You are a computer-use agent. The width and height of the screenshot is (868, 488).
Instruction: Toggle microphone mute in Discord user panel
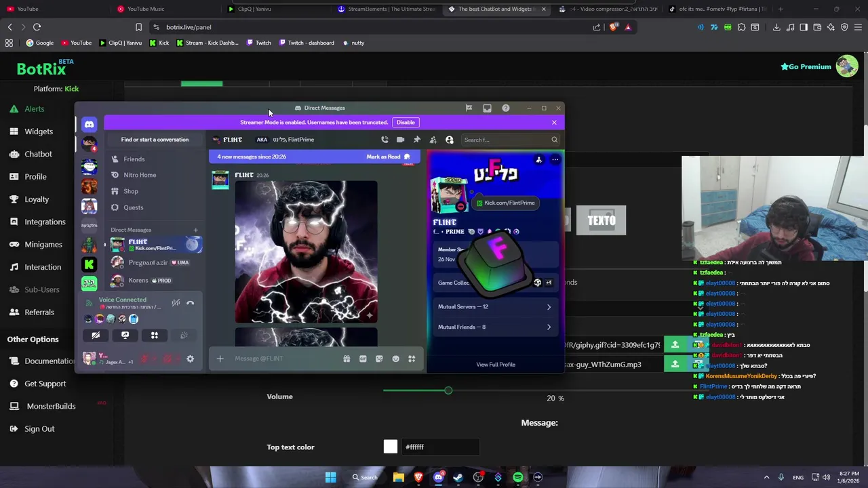pyautogui.click(x=144, y=359)
